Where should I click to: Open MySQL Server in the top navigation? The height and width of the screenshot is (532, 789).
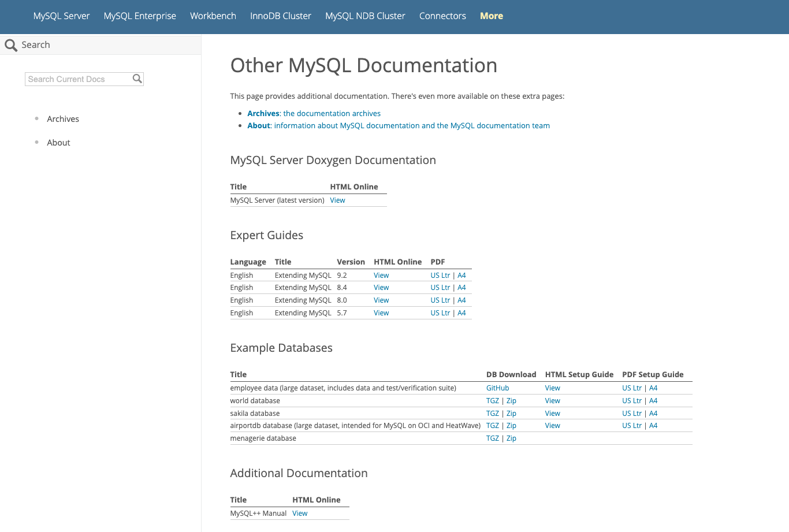click(x=61, y=16)
